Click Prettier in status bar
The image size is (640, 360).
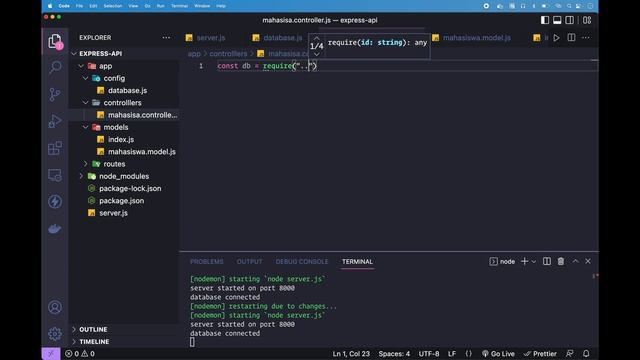click(540, 354)
